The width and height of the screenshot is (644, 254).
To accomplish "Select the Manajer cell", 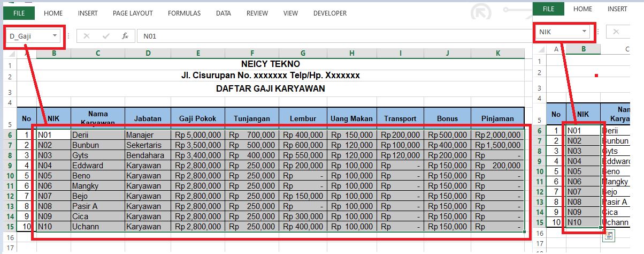I will click(148, 135).
